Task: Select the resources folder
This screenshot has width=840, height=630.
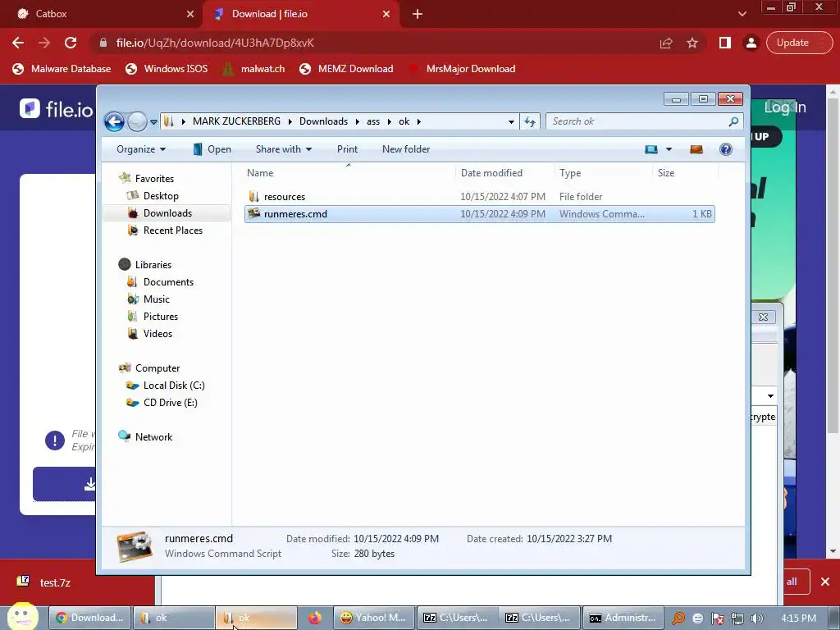Action: coord(285,197)
